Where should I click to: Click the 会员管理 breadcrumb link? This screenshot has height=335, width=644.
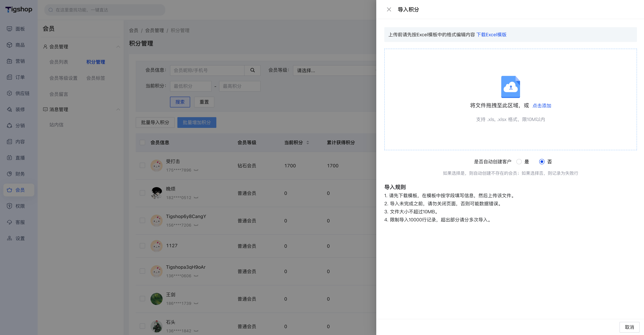(x=155, y=31)
